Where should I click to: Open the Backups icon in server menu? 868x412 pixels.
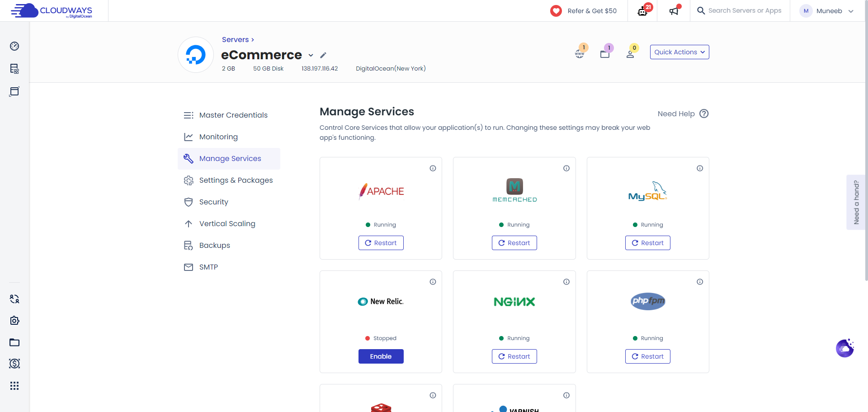[189, 245]
